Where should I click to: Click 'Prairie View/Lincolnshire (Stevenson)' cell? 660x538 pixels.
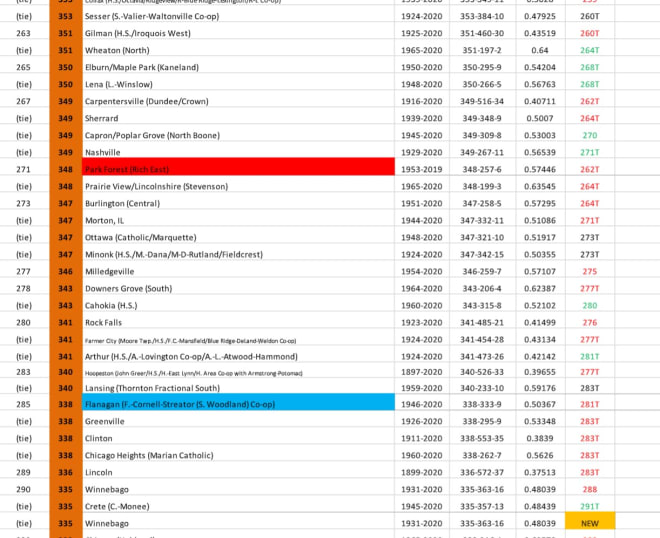[238, 186]
